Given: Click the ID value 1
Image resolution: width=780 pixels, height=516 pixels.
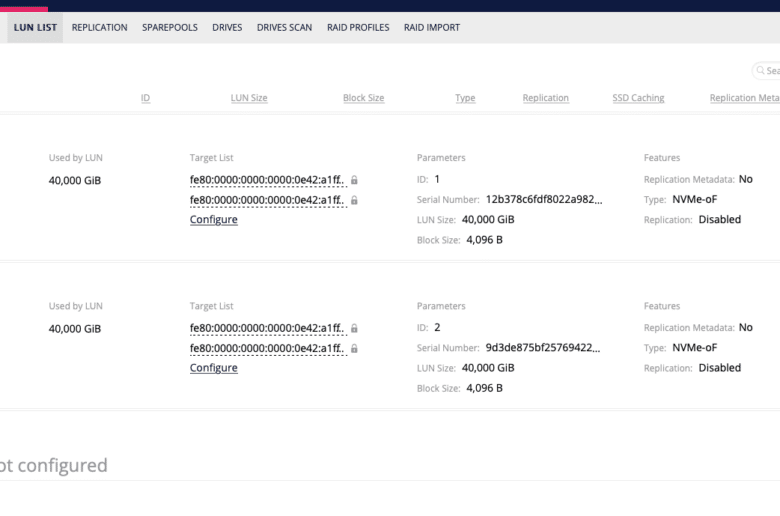Looking at the screenshot, I should coord(437,179).
